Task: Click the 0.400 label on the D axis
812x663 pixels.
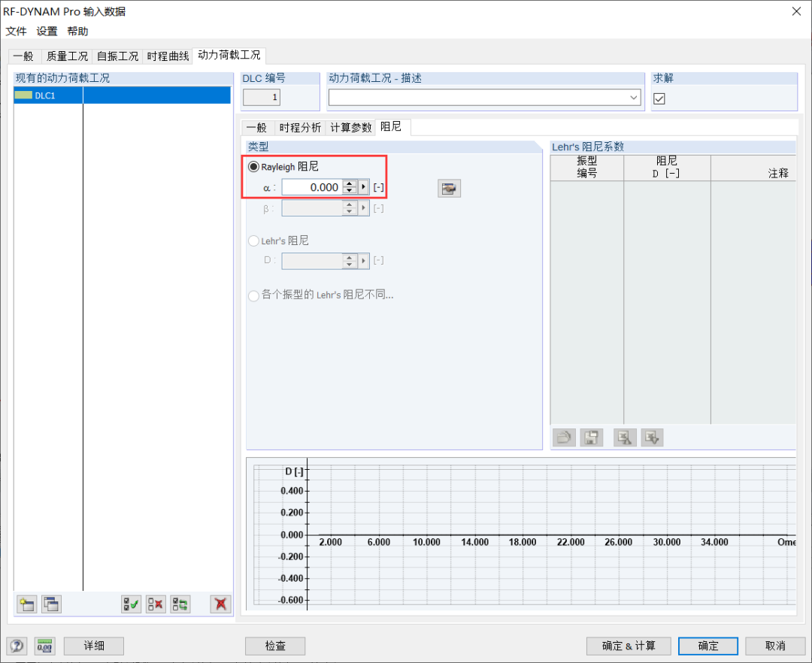Action: click(292, 491)
